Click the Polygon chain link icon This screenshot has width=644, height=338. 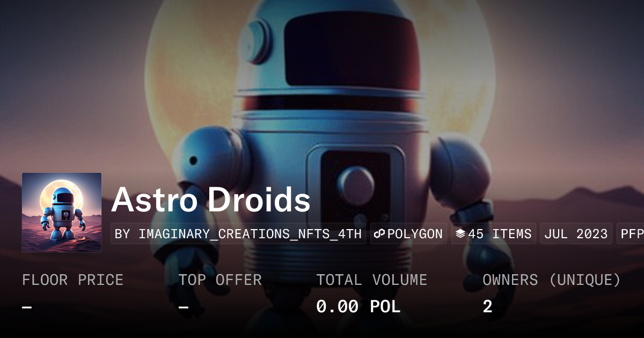tap(380, 234)
